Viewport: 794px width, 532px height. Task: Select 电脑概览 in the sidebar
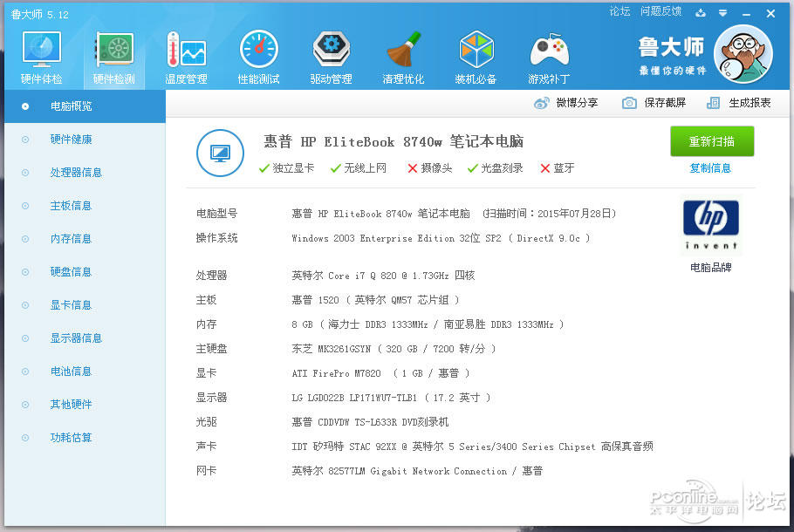pyautogui.click(x=86, y=106)
